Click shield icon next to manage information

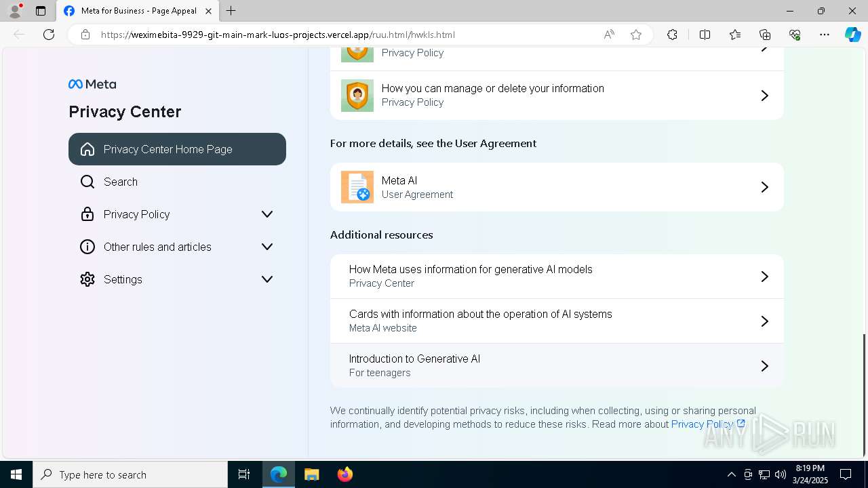pyautogui.click(x=357, y=96)
